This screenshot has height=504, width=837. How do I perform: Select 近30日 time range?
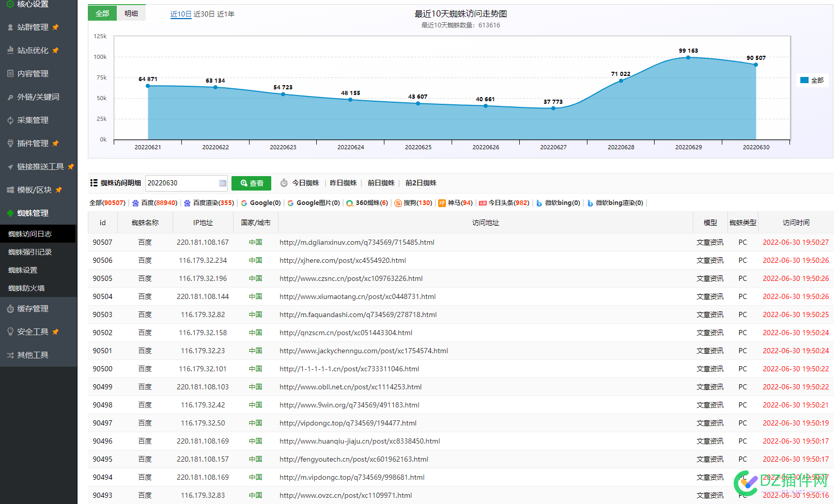[204, 14]
